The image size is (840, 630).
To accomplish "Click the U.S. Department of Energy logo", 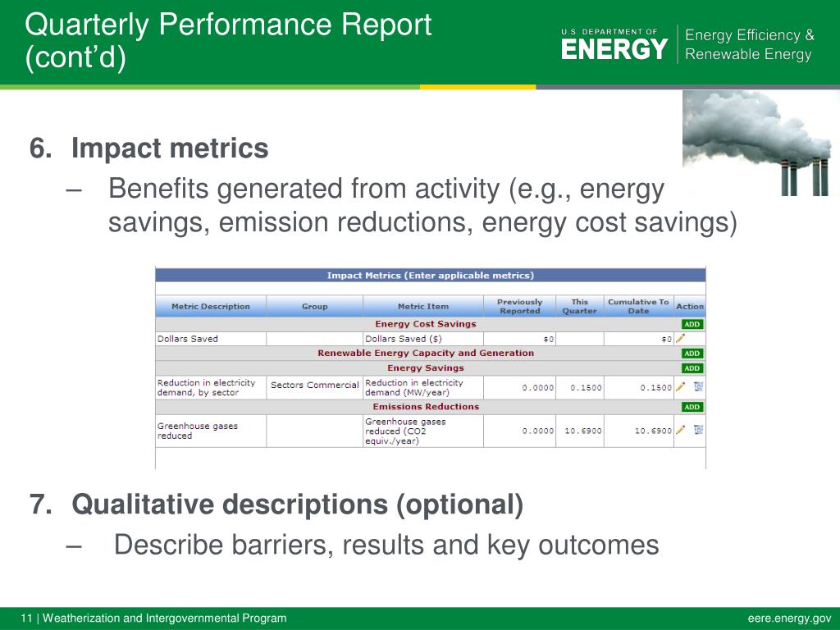I will 614,44.
